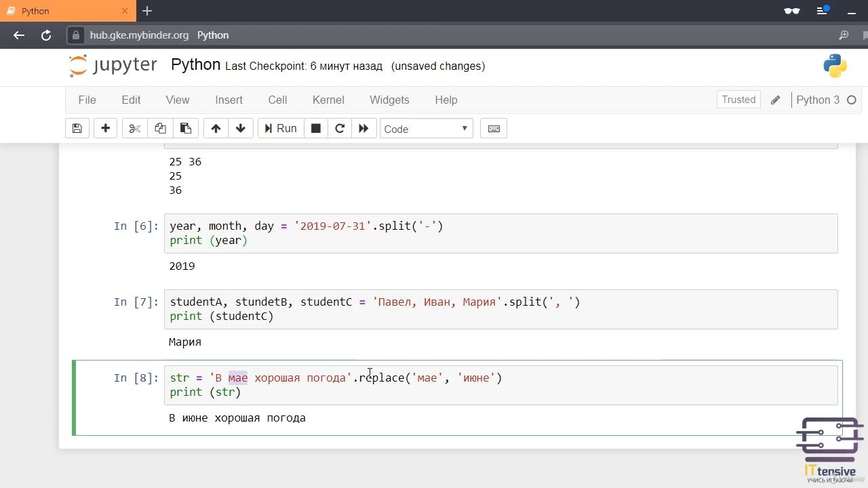
Task: Open the View menu
Action: [x=178, y=100]
